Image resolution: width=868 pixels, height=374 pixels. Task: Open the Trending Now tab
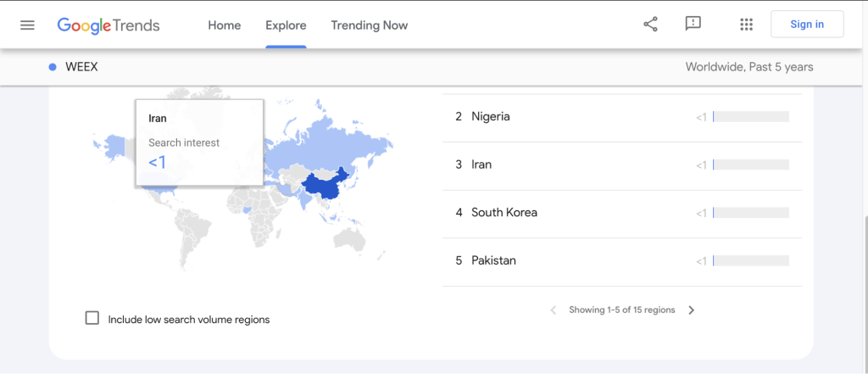[x=370, y=25]
